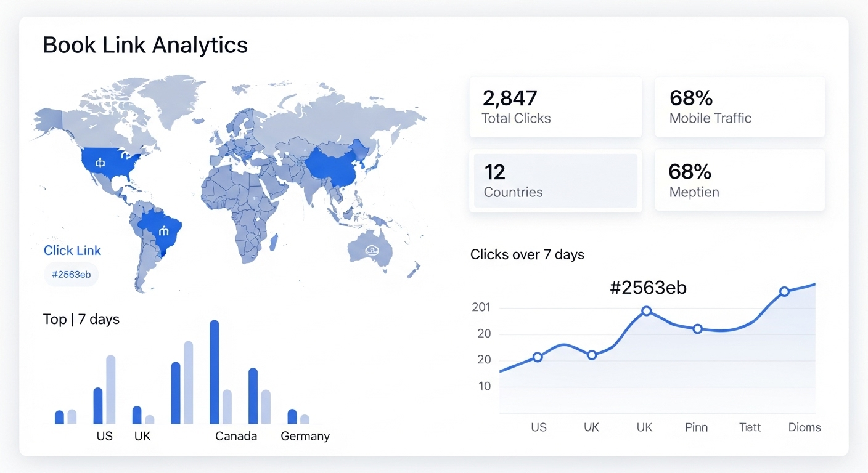The height and width of the screenshot is (473, 868).
Task: Click the tallest dark blue bar in the bar chart
Action: tap(215, 371)
